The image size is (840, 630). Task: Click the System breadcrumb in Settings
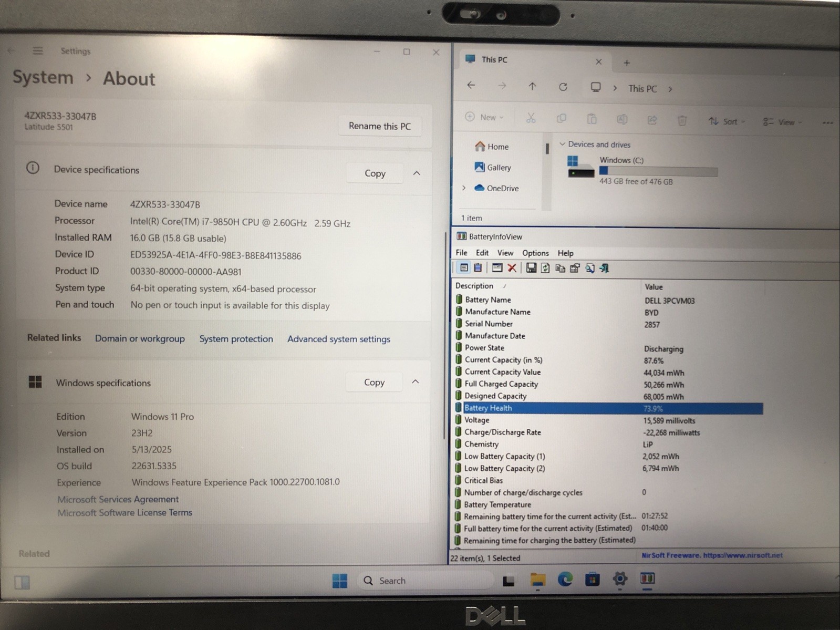pyautogui.click(x=43, y=77)
